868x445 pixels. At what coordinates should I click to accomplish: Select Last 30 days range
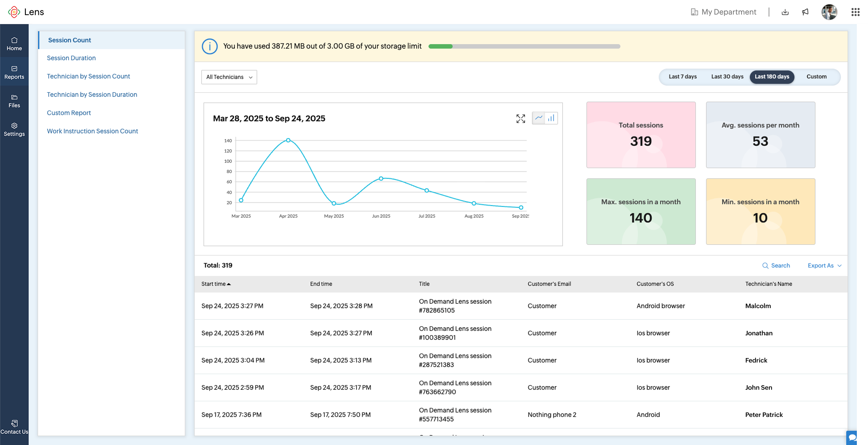tap(727, 77)
